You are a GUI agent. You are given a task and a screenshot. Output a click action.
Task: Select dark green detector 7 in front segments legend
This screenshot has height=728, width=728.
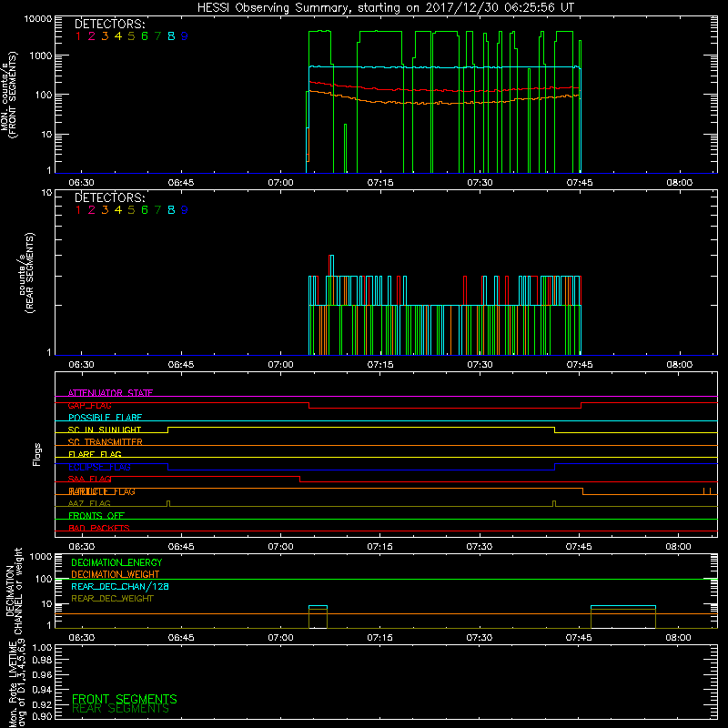[157, 35]
